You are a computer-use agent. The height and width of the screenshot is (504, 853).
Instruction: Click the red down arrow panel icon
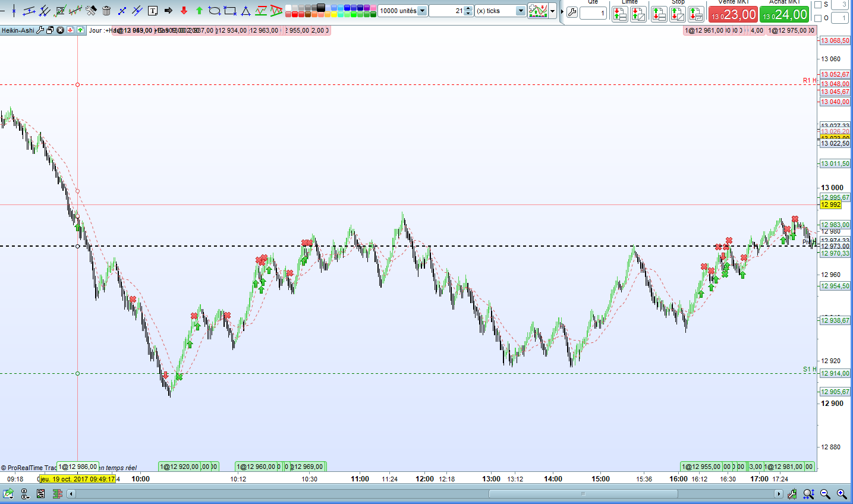coord(70,30)
